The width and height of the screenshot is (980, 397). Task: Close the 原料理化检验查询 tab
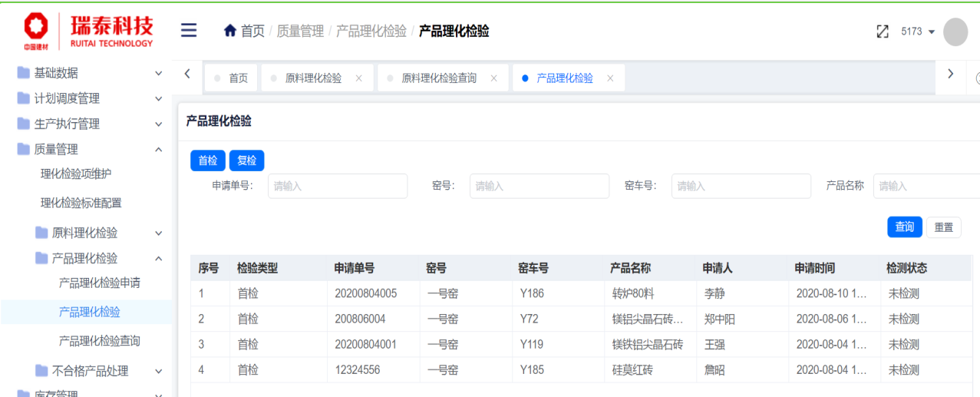coord(493,78)
